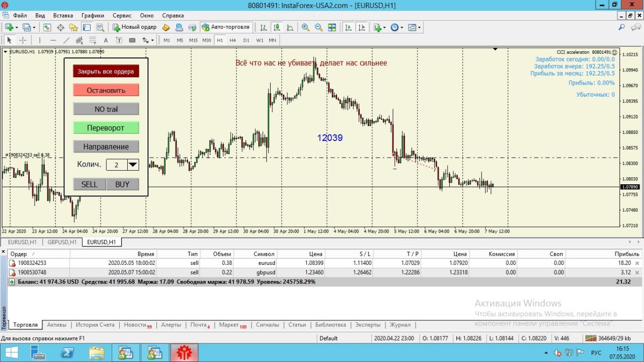Open the Колич. quantity dropdown arrow
The height and width of the screenshot is (362, 644).
coord(133,164)
